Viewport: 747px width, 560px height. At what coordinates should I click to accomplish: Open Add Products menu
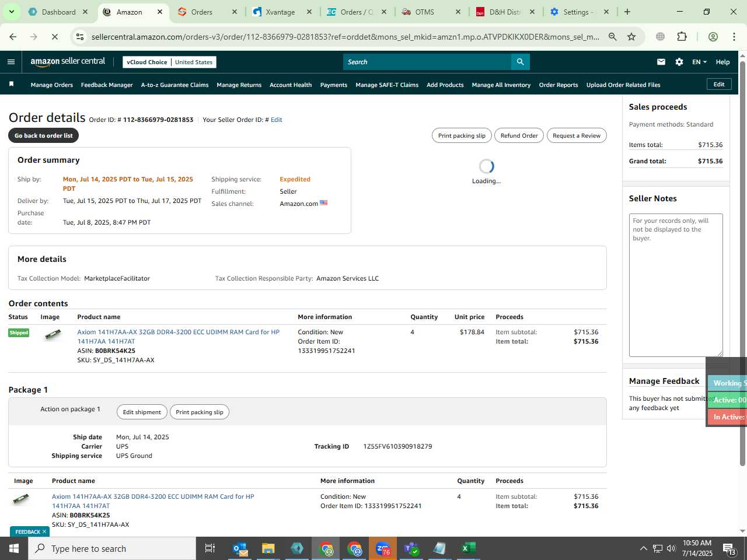coord(445,85)
